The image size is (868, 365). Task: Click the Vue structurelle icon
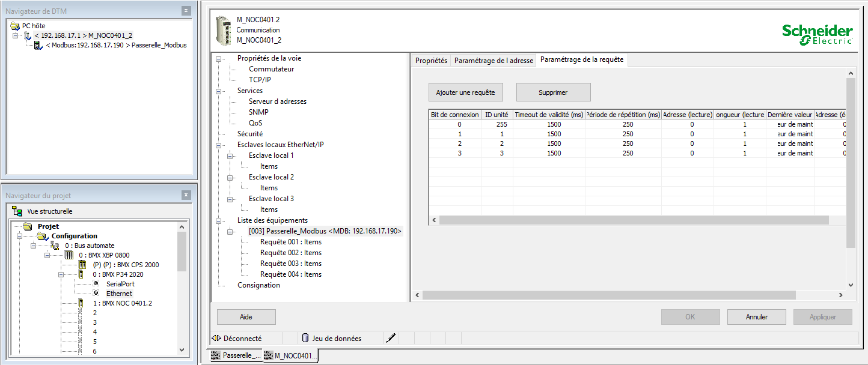17,211
